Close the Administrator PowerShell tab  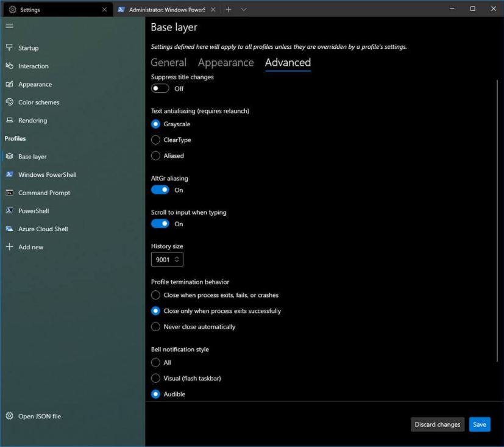pyautogui.click(x=213, y=10)
